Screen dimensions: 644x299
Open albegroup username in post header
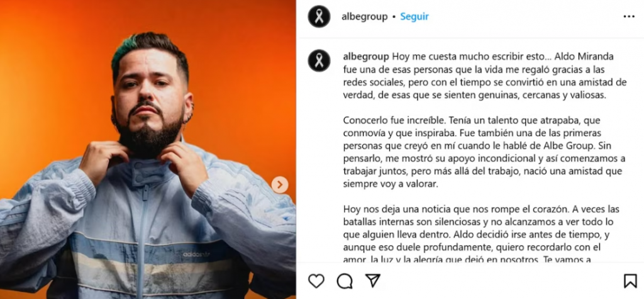pos(364,16)
